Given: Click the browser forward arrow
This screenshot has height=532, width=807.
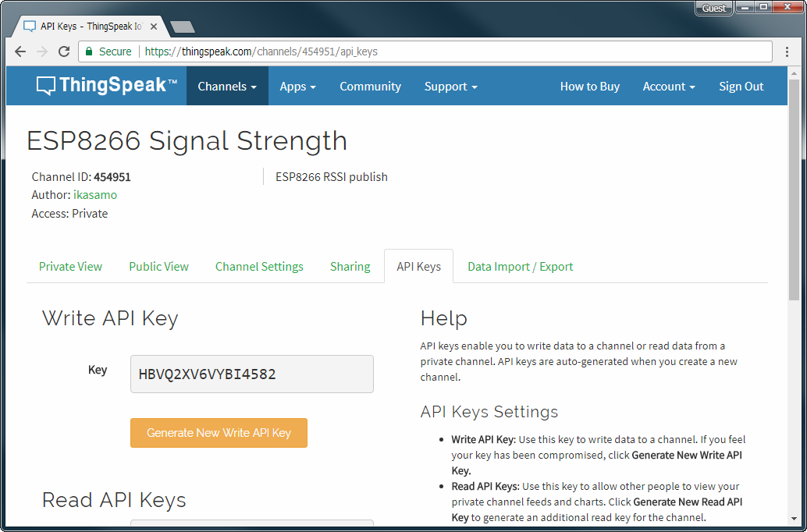Looking at the screenshot, I should 42,51.
